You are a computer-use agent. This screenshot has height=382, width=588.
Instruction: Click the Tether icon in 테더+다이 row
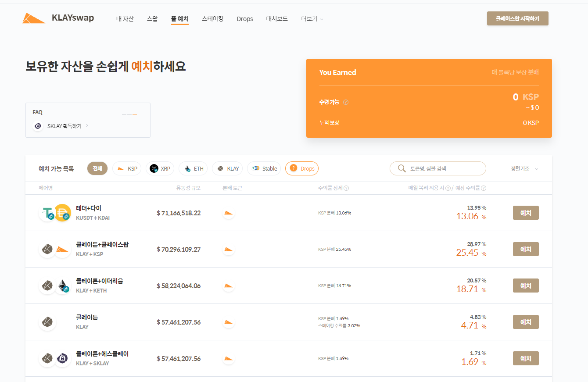(47, 213)
